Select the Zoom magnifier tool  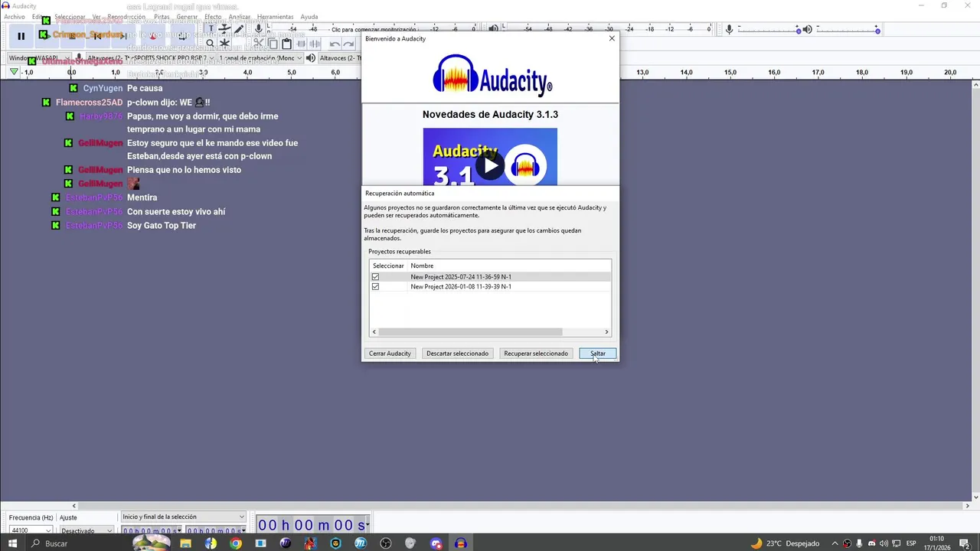211,44
